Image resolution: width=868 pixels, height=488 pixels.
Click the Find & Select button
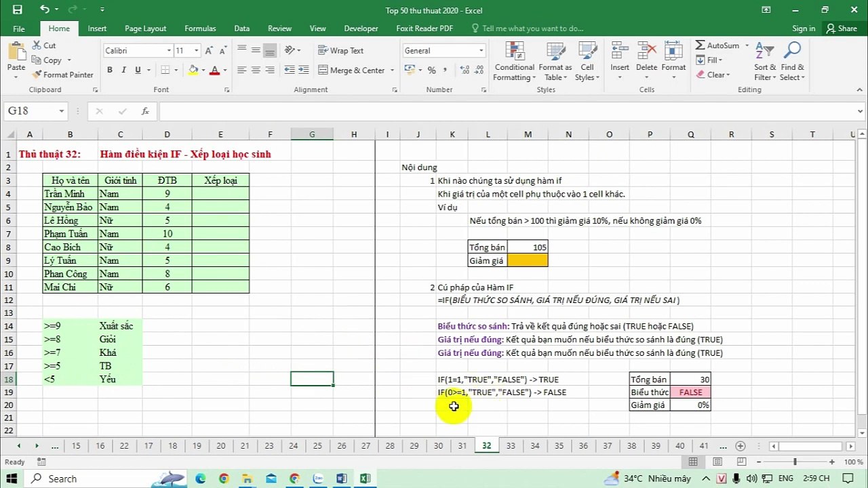pos(792,62)
